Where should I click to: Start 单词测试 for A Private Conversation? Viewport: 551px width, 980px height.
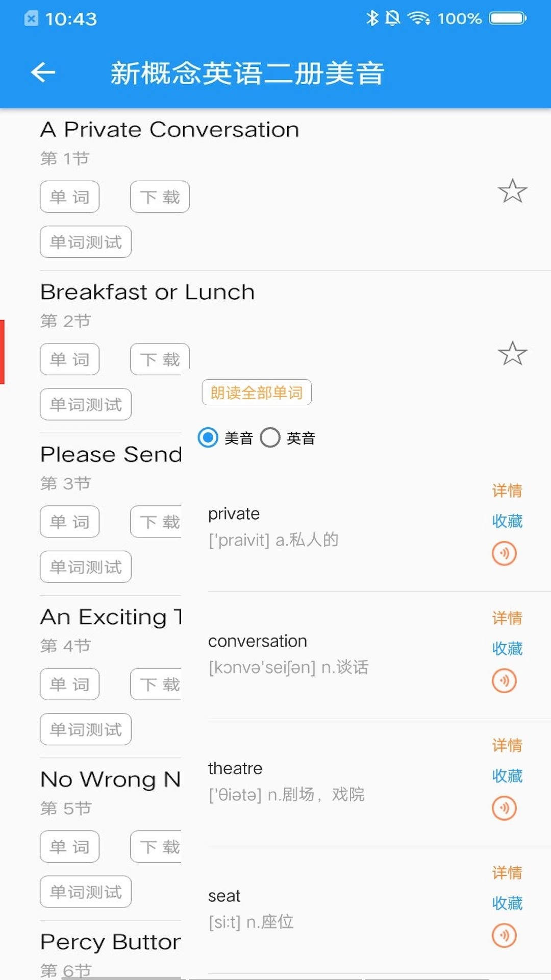[x=86, y=242]
